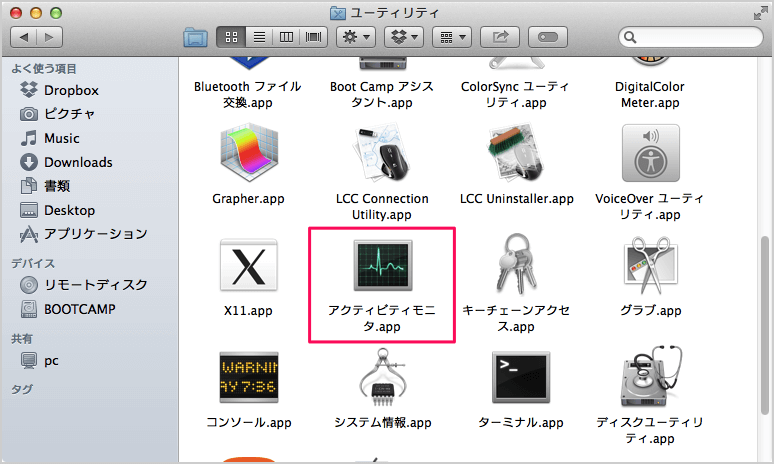This screenshot has height=464, width=774.
Task: Select LCC Uninstaller.app icon
Action: pyautogui.click(x=516, y=154)
